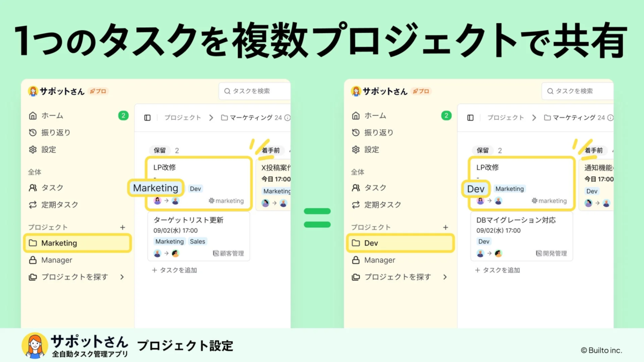Click the info icon beside マーケティング 24
The width and height of the screenshot is (644, 362).
288,117
